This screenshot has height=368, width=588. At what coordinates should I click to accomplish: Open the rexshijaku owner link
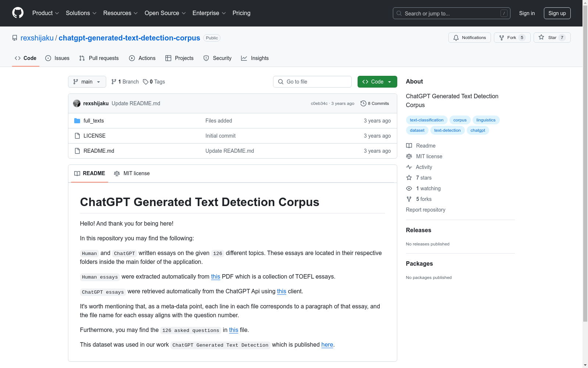tap(37, 38)
